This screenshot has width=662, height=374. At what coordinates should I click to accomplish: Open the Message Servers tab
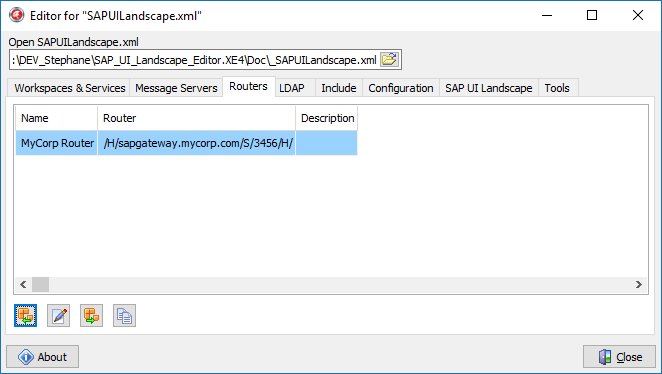pos(176,88)
